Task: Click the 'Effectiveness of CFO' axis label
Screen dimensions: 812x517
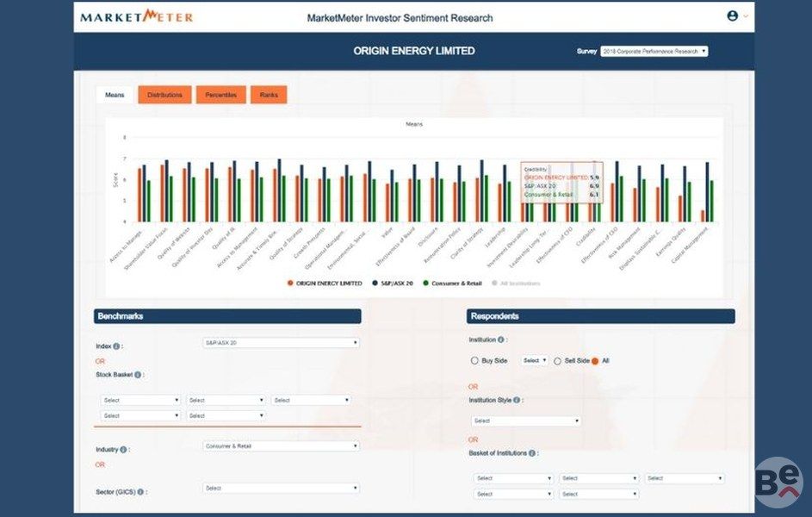Action: (x=555, y=245)
